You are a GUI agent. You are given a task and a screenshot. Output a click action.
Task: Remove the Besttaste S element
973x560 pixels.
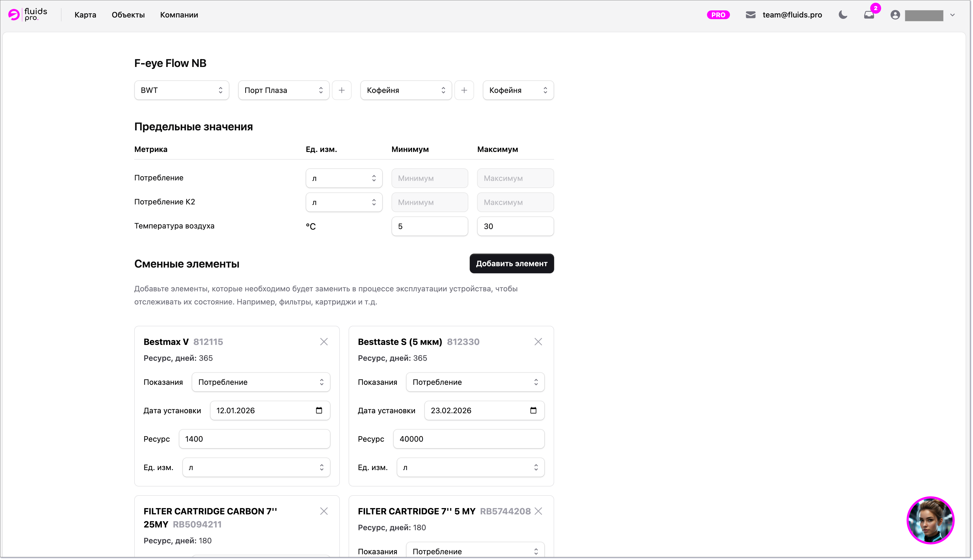[x=538, y=342]
